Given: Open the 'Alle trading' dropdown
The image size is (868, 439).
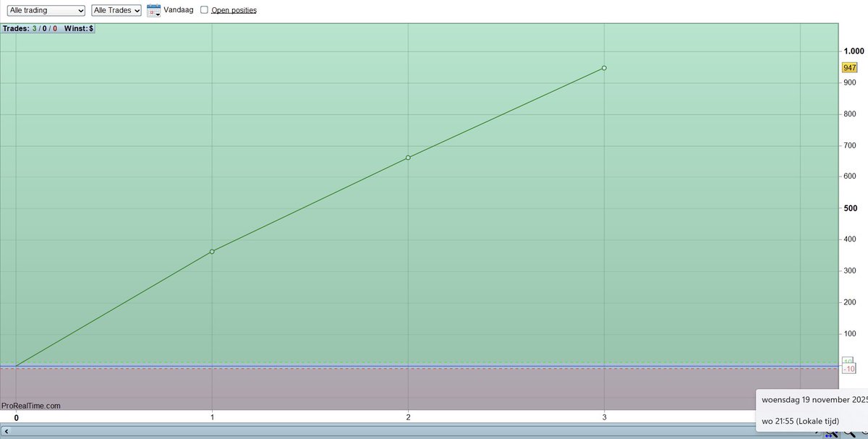Looking at the screenshot, I should coord(46,11).
